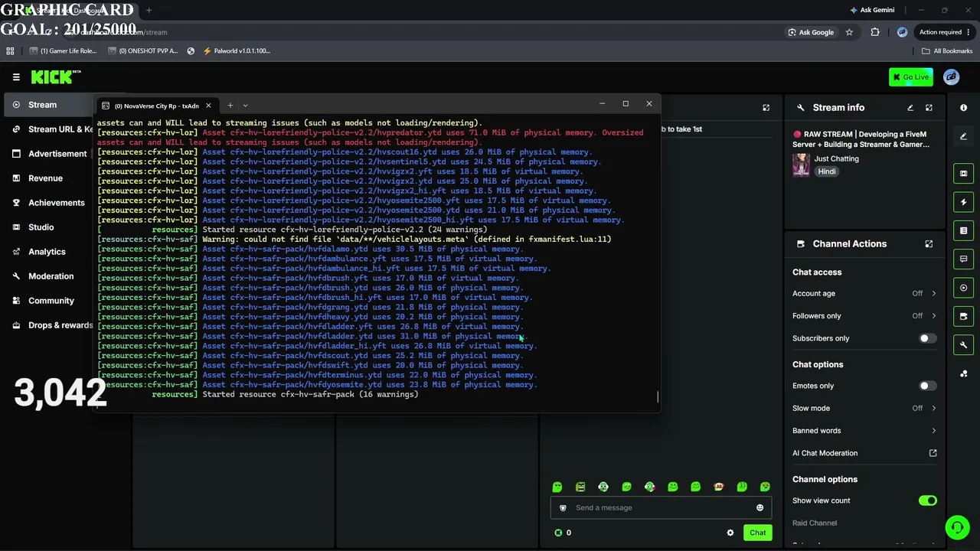Image resolution: width=980 pixels, height=551 pixels.
Task: Click Ask Google in the address bar
Action: [x=811, y=32]
